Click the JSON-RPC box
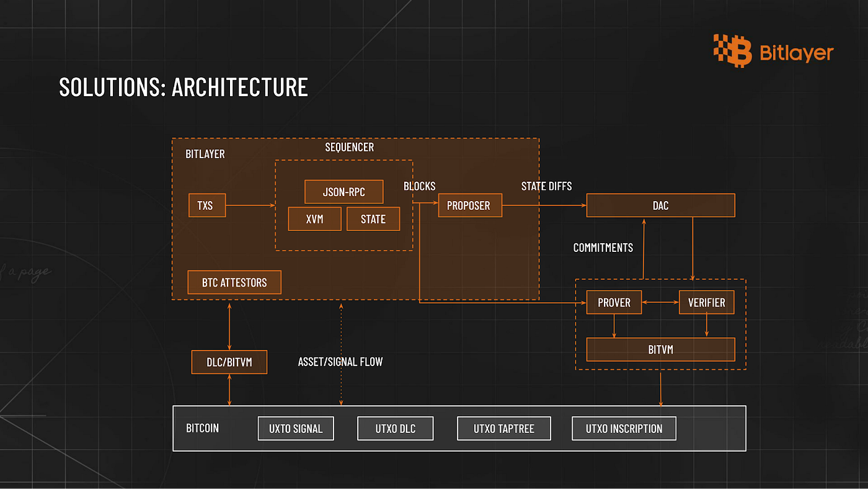This screenshot has height=489, width=868. [x=344, y=192]
